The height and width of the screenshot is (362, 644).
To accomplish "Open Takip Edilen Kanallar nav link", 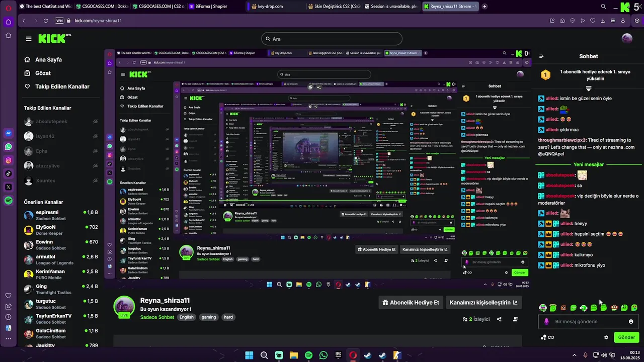I will coord(57,86).
